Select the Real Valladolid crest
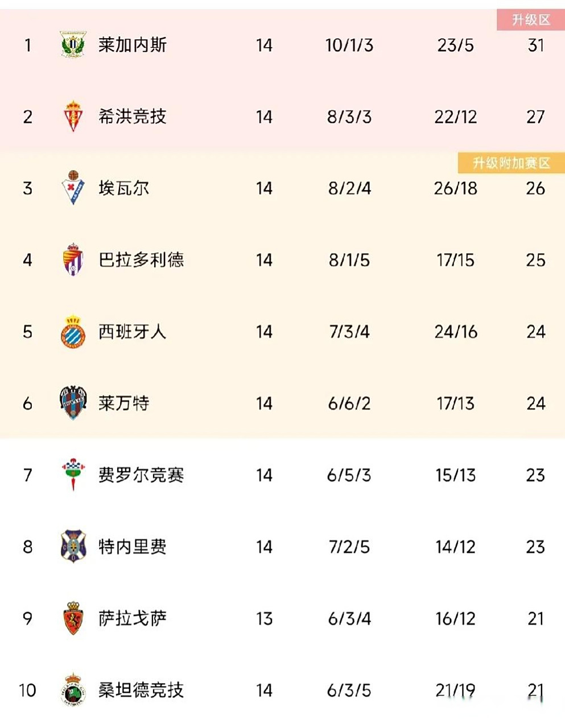This screenshot has width=565, height=728. [73, 260]
